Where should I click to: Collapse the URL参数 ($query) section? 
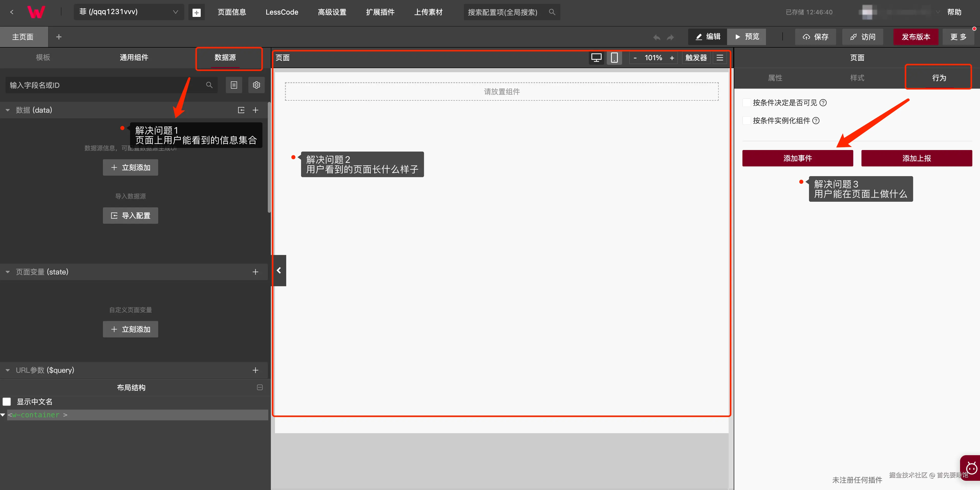(8, 370)
